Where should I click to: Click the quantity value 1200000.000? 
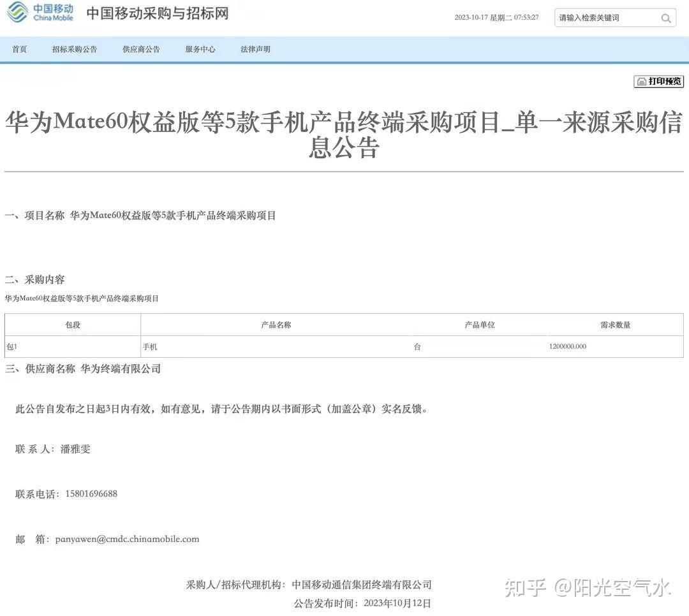567,346
